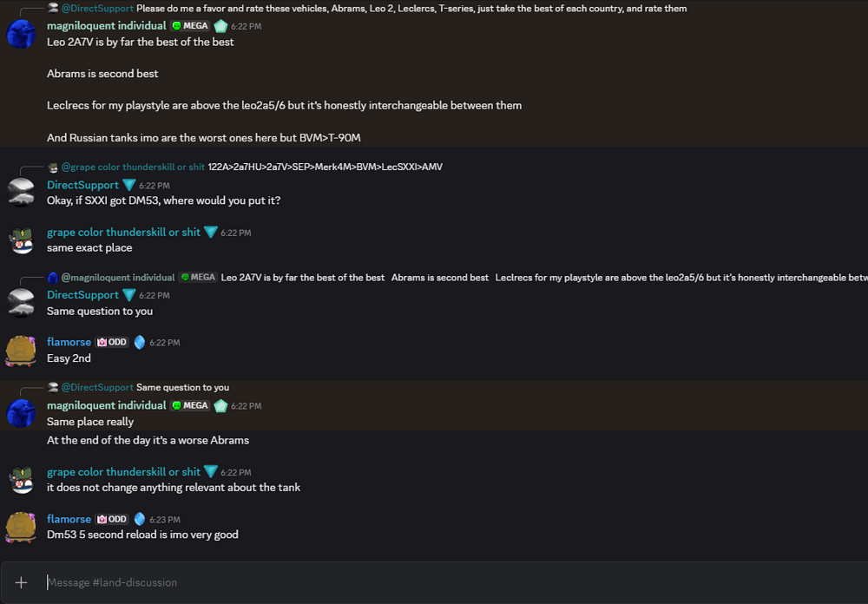Click the plus attachment button beside message box

[22, 582]
